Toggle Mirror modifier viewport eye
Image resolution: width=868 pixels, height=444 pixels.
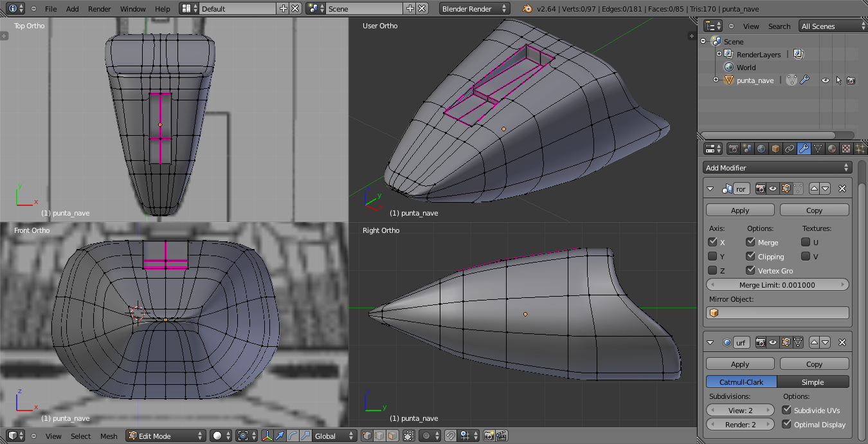773,189
